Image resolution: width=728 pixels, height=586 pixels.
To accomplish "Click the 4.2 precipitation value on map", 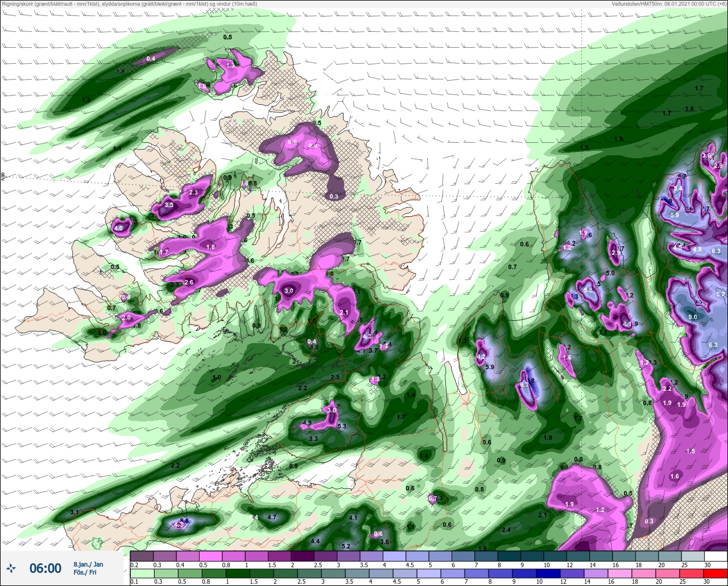I will 481,357.
